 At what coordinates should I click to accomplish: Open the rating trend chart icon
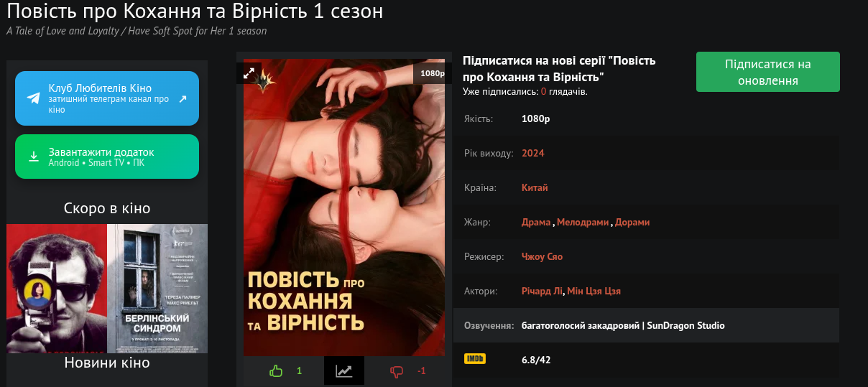[344, 371]
